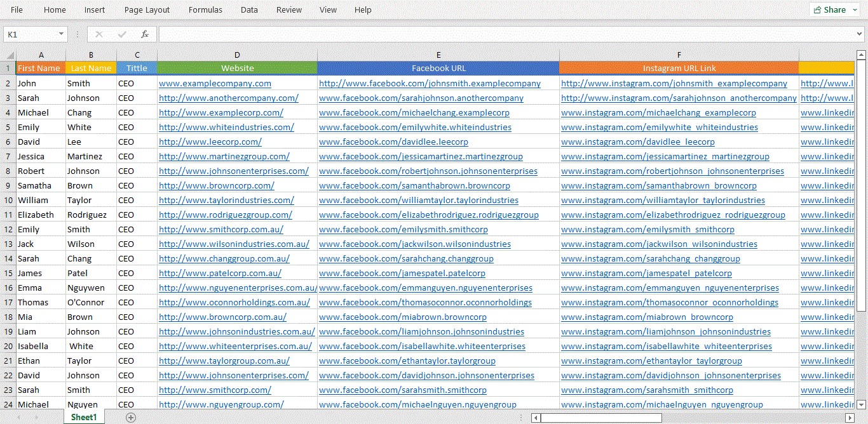Click the cell containing Isabella

41,346
